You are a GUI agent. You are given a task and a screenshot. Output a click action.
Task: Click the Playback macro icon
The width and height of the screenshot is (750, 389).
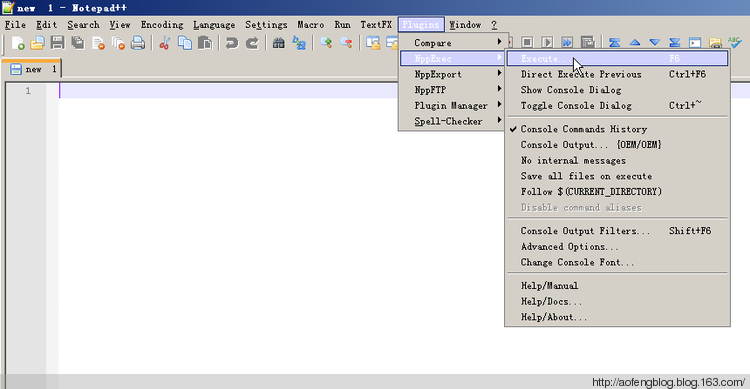547,43
